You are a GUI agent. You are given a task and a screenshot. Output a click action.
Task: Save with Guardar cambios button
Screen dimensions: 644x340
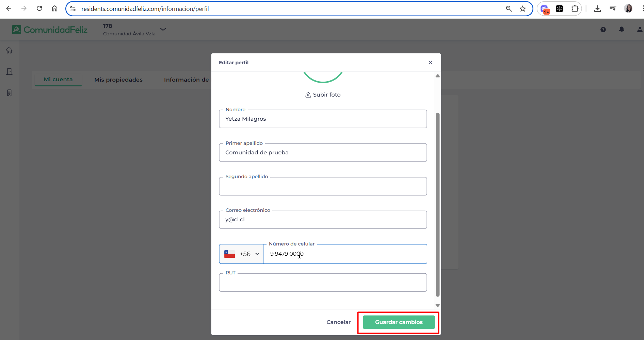pos(398,322)
